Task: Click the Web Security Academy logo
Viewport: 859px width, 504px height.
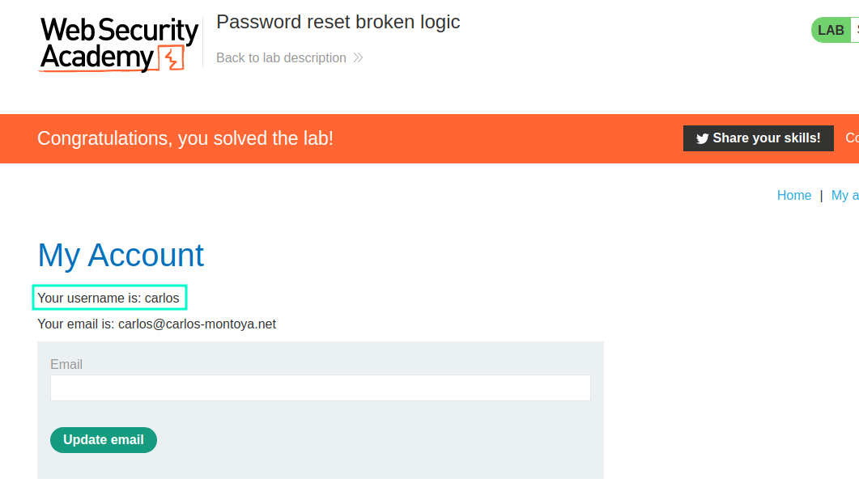Action: point(119,44)
